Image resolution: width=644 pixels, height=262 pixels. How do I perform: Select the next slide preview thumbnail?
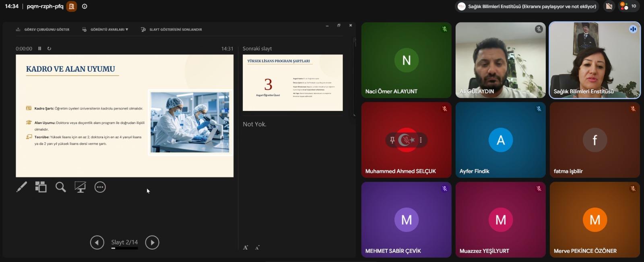tap(293, 83)
